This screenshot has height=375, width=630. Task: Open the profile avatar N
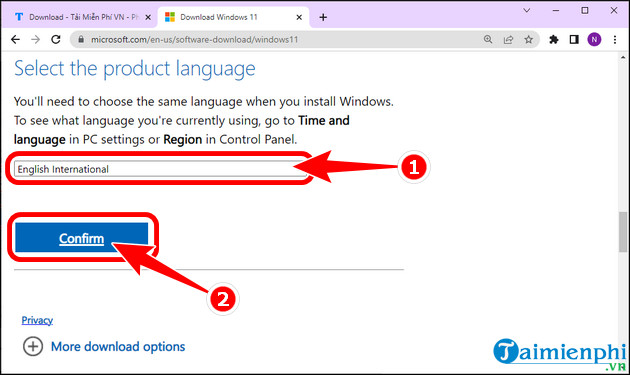coord(594,39)
